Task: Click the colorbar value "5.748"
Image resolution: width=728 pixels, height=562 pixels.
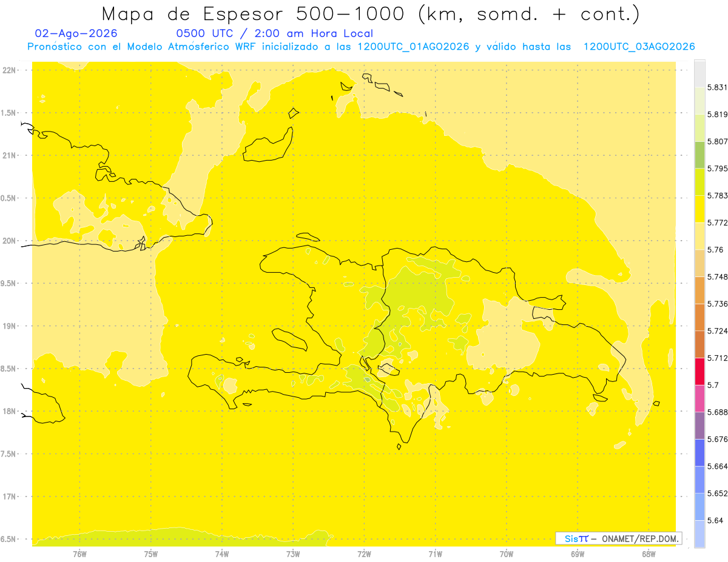Action: (718, 277)
